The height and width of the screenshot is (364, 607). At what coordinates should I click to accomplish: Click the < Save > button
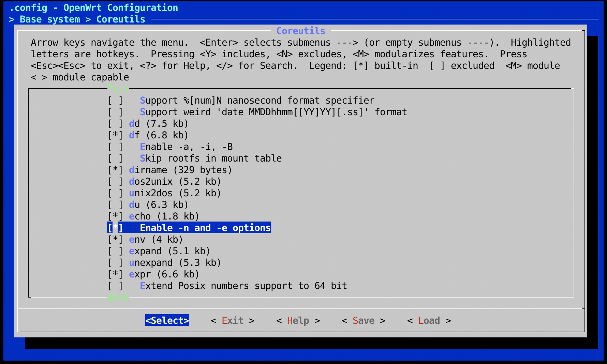pos(364,321)
